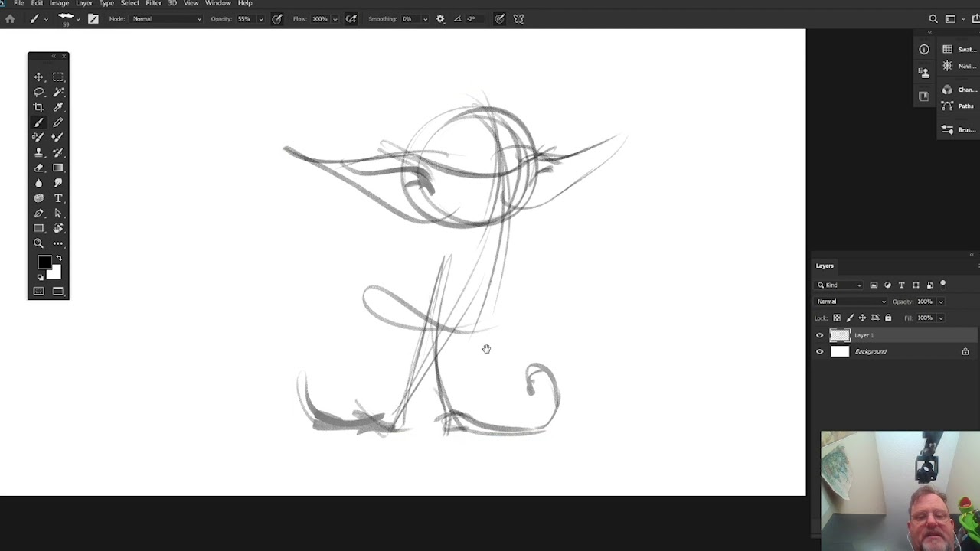
Task: Open the collapsed Brushes panel
Action: click(959, 130)
